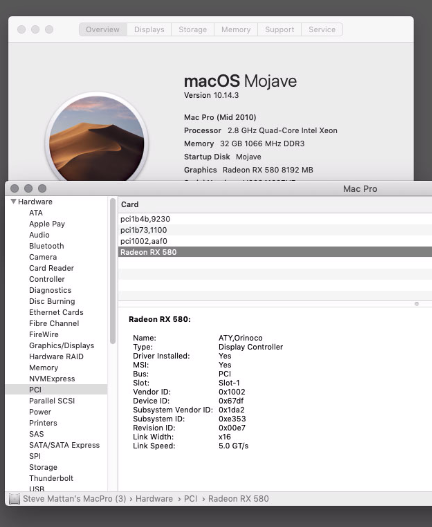Select the pci1002,aaf0 card row
This screenshot has height=527, width=432.
pos(275,241)
